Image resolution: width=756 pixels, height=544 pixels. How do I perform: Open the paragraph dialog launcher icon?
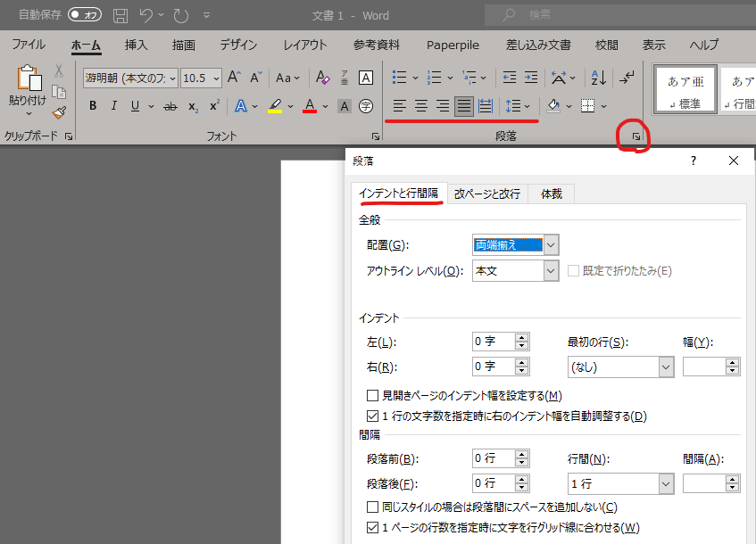click(x=636, y=136)
